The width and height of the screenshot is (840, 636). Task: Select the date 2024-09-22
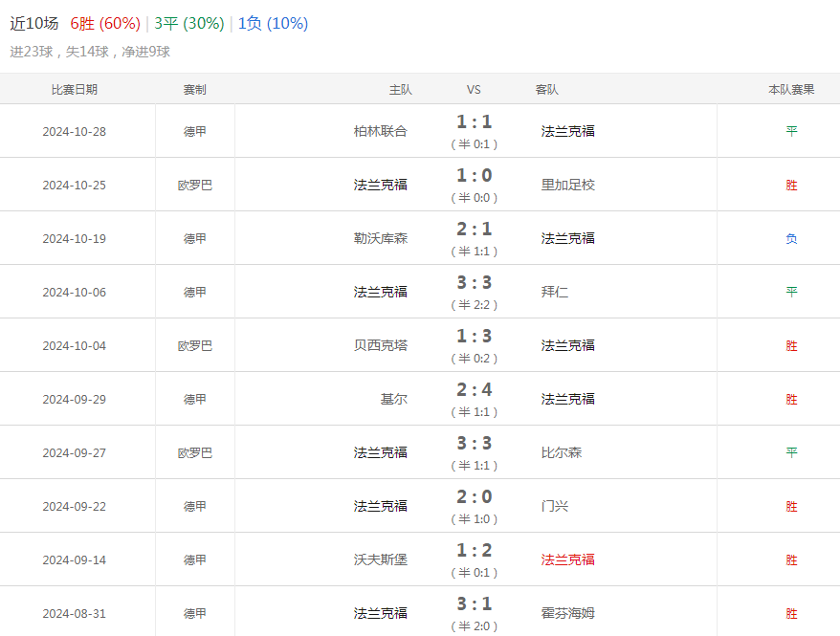coord(75,507)
